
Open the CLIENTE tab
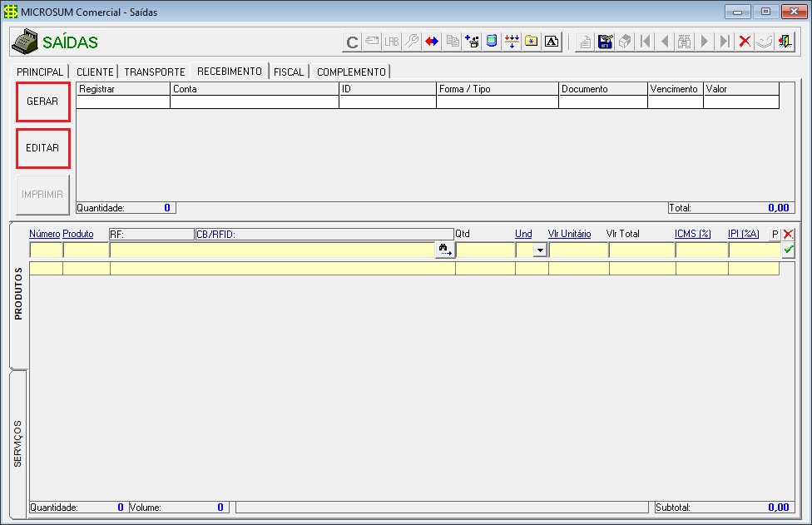tap(94, 72)
